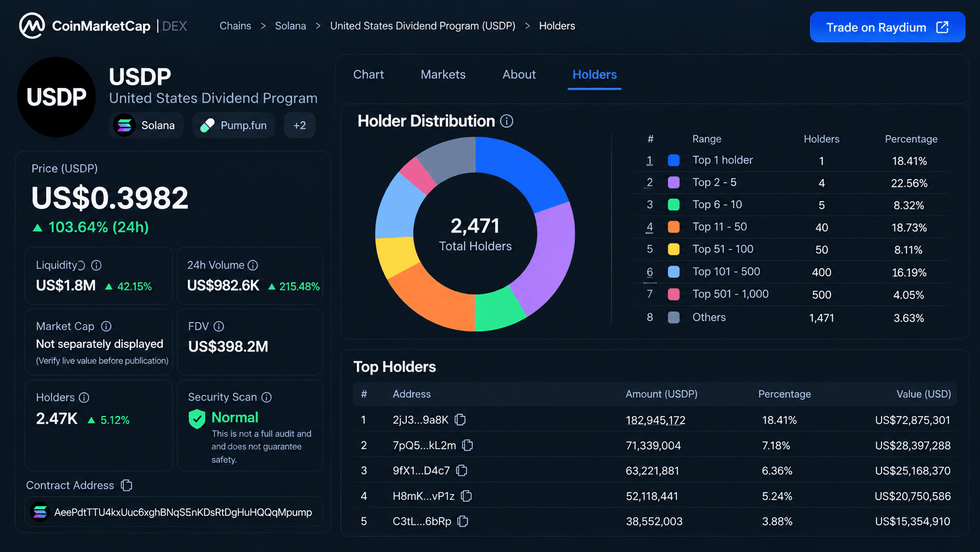Viewport: 980px width, 552px height.
Task: Click the address 2jJ3...9a8K
Action: [x=420, y=420]
